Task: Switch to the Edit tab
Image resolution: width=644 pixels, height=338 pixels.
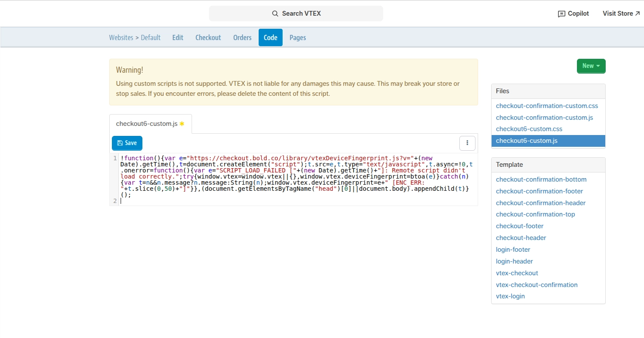Action: [x=178, y=37]
